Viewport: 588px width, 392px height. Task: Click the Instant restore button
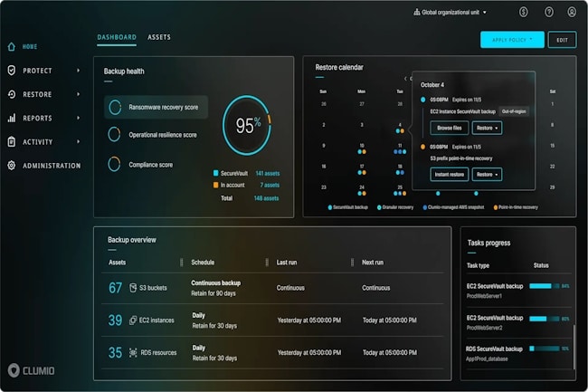click(x=450, y=175)
